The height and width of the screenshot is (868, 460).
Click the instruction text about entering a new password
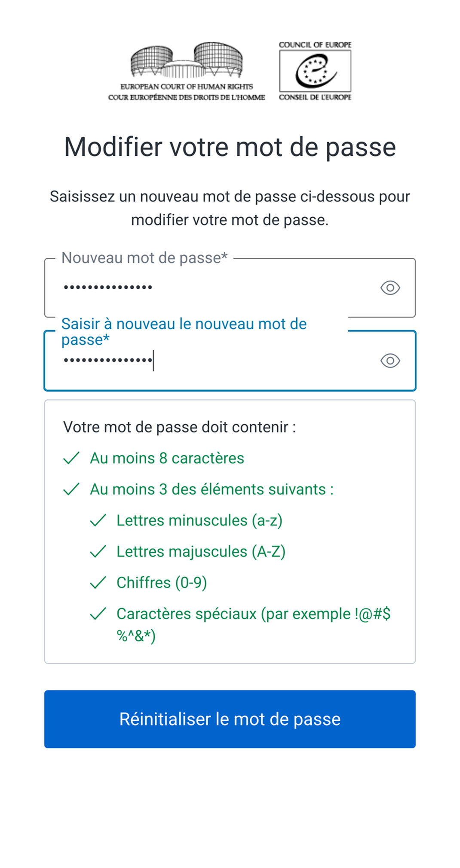click(x=230, y=208)
